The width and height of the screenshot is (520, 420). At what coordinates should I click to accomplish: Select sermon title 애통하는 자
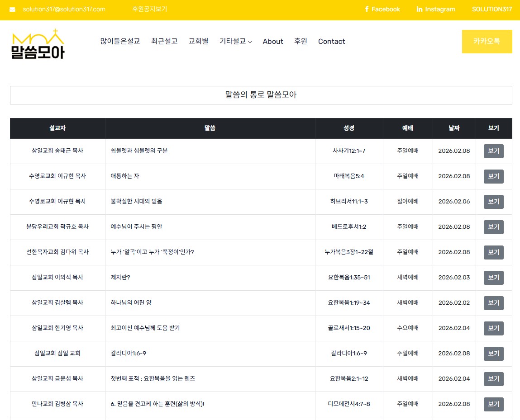pos(125,176)
